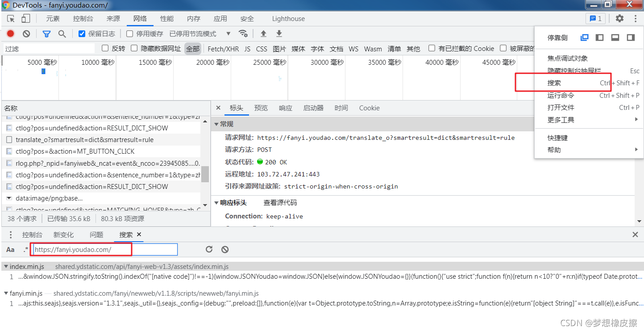The height and width of the screenshot is (331, 644).
Task: Toggle regular expression .* search button
Action: pos(25,250)
